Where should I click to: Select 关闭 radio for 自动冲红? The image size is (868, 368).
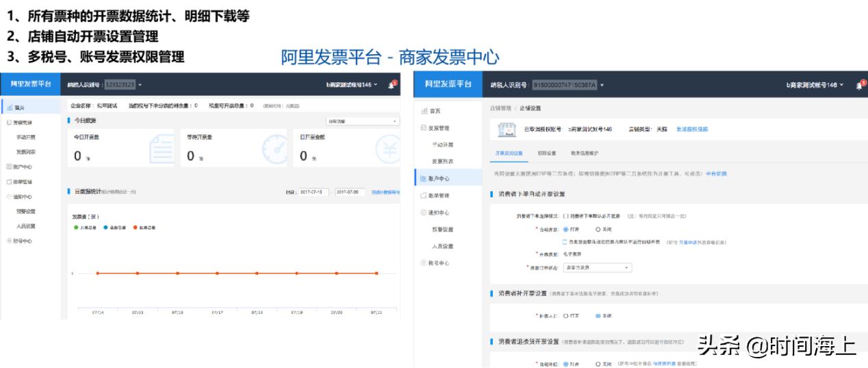point(598,364)
